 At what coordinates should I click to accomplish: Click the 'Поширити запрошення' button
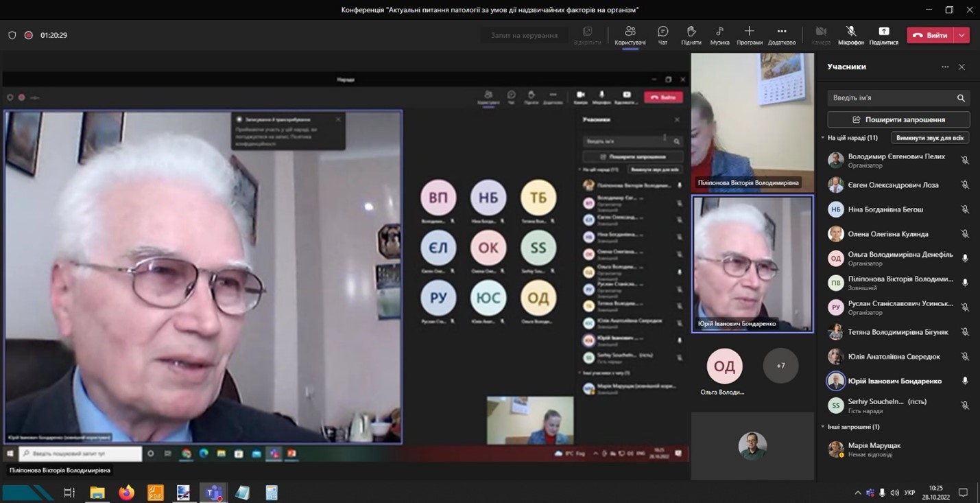click(898, 119)
